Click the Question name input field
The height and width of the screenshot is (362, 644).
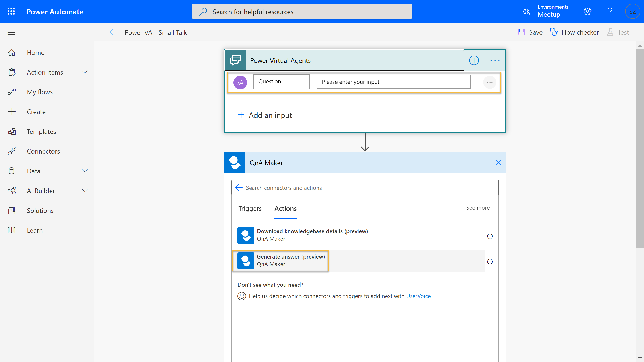pos(281,82)
